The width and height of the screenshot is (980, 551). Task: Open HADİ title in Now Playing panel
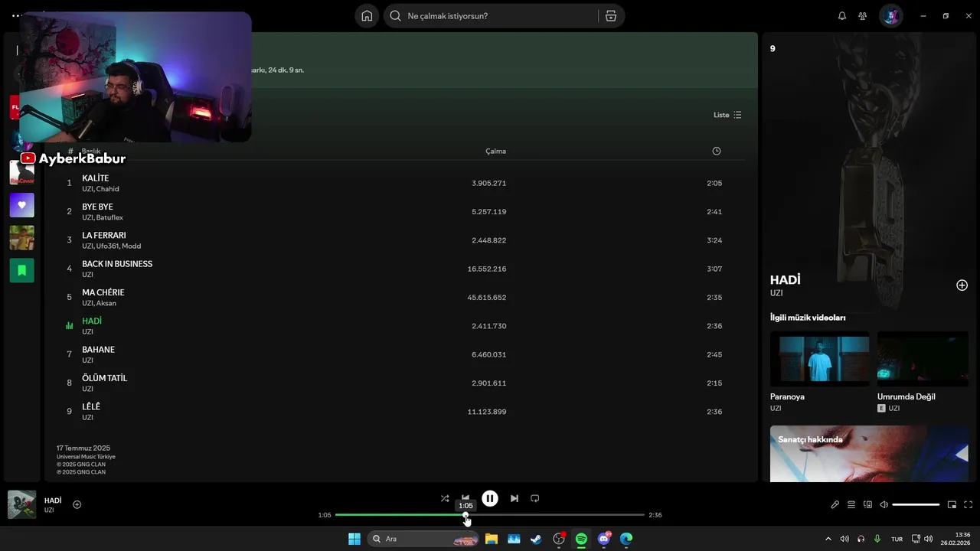[x=786, y=280]
